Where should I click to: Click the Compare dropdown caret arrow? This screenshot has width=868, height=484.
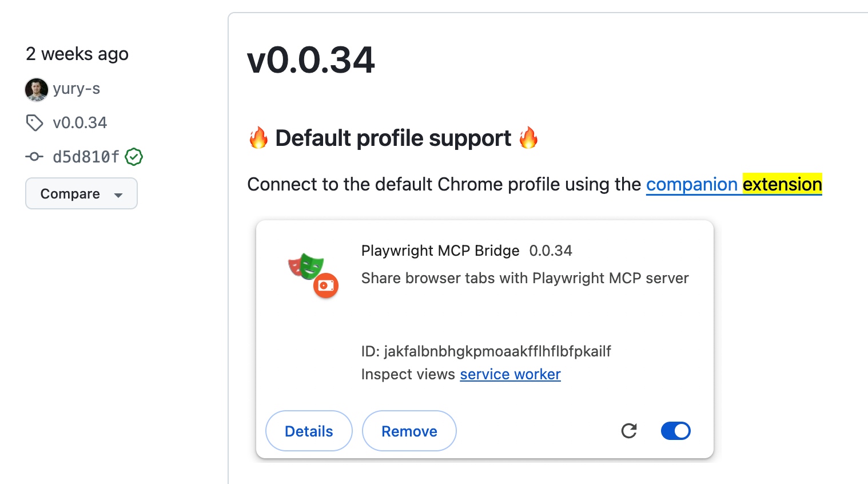pyautogui.click(x=118, y=195)
